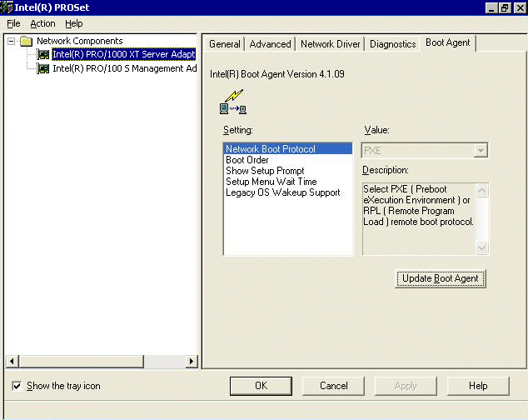This screenshot has height=420, width=528.
Task: Click the tree pane right scroll arrow
Action: (x=192, y=361)
